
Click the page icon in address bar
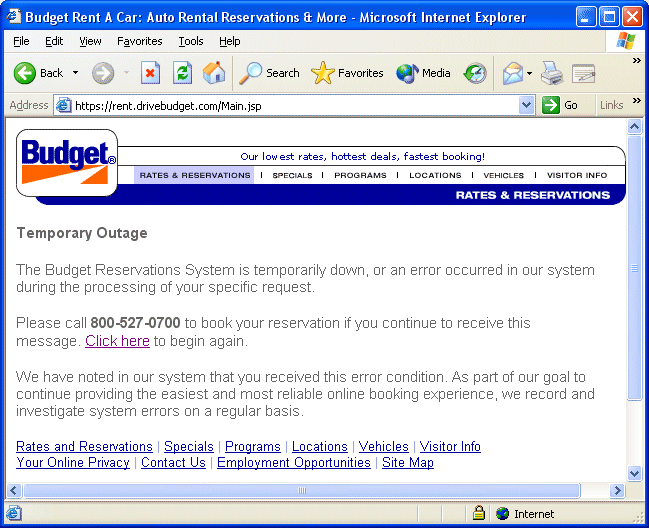point(63,106)
